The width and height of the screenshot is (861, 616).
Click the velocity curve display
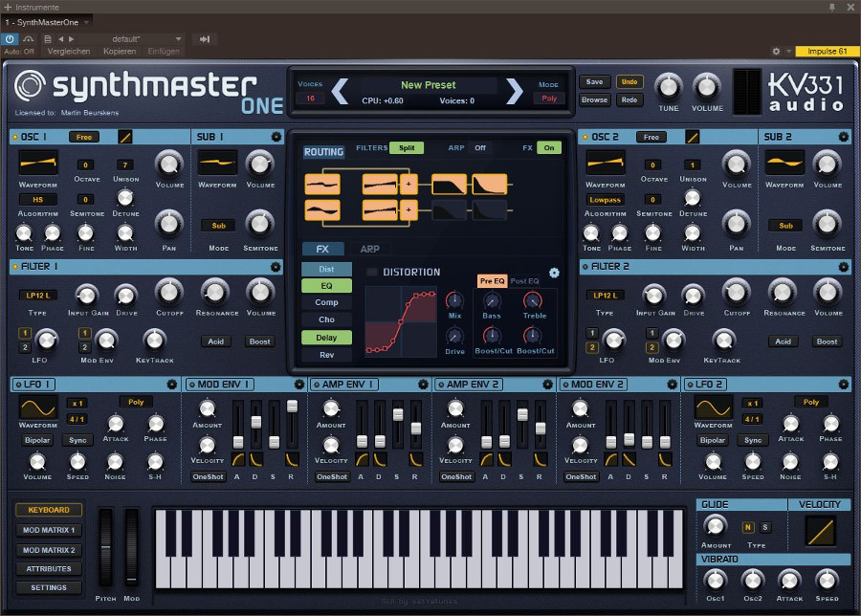[x=821, y=531]
